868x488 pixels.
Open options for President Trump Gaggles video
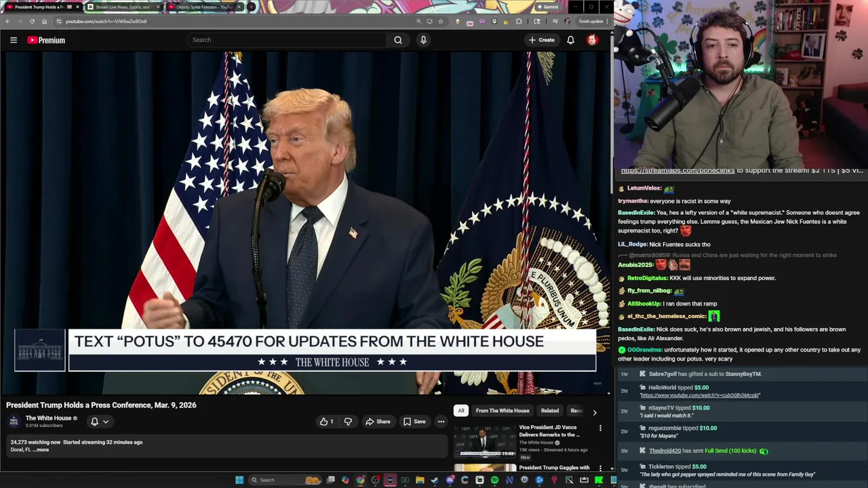point(600,468)
